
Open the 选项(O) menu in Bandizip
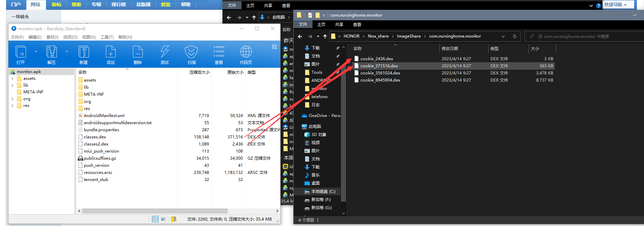(x=70, y=37)
